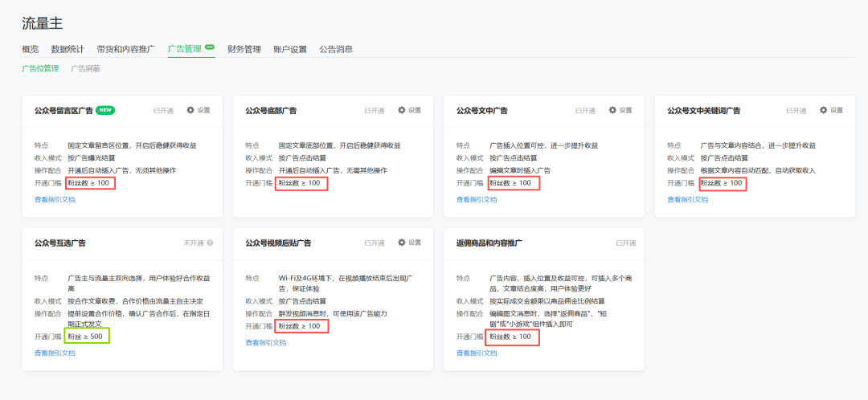Open 账户设置 tab

click(290, 49)
